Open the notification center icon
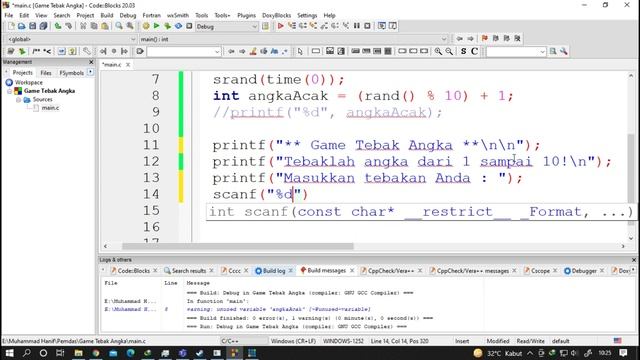 point(623,353)
